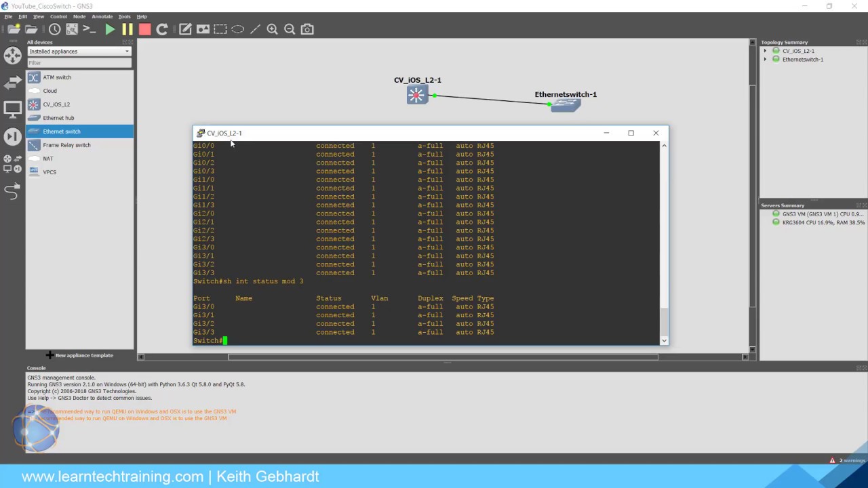Zoom out of the topology canvas
The height and width of the screenshot is (488, 868).
290,29
